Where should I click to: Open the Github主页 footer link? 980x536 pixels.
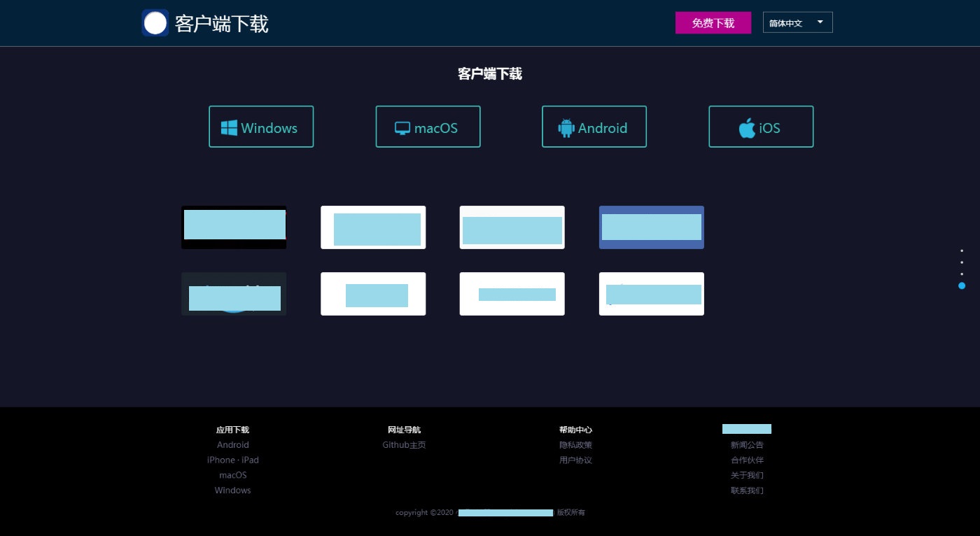click(x=404, y=445)
